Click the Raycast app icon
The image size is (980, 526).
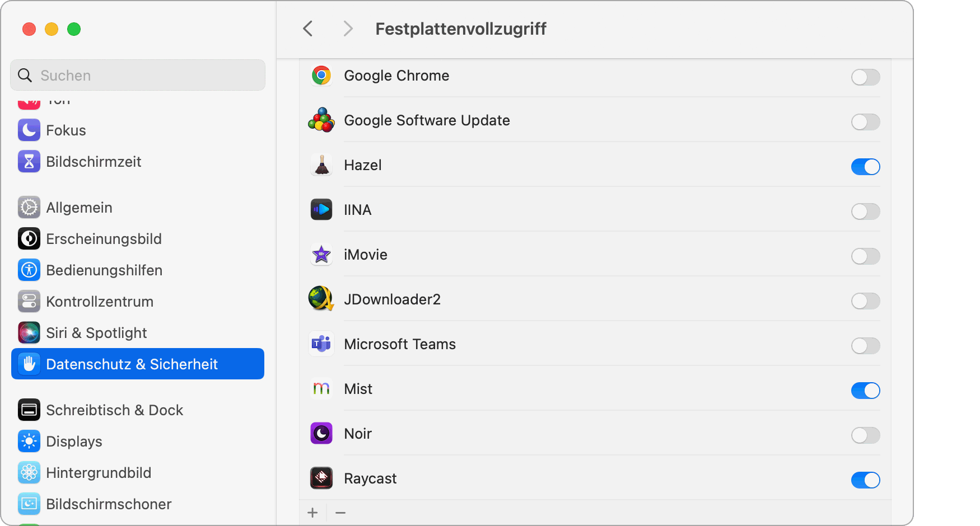(x=321, y=478)
